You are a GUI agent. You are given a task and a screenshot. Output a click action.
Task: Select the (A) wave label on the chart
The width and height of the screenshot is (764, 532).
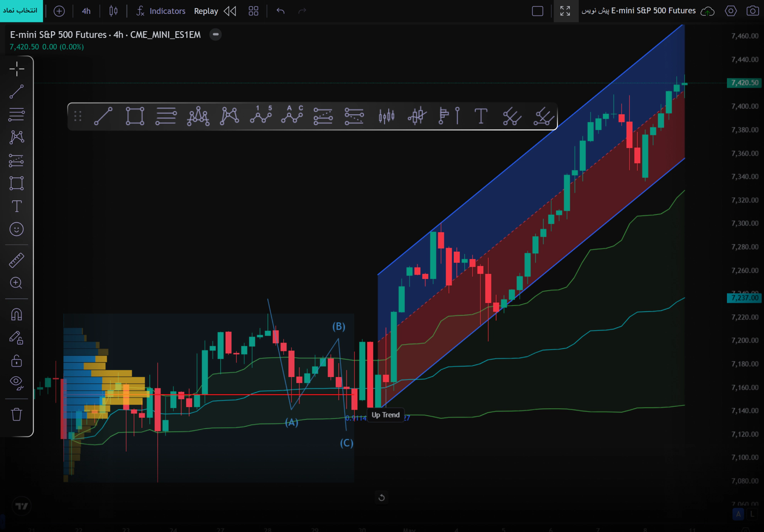point(292,423)
